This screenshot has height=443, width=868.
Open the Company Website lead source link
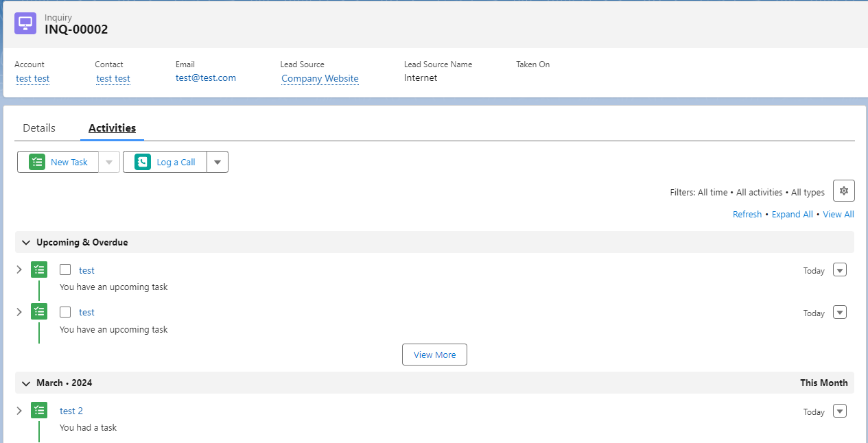pos(320,78)
